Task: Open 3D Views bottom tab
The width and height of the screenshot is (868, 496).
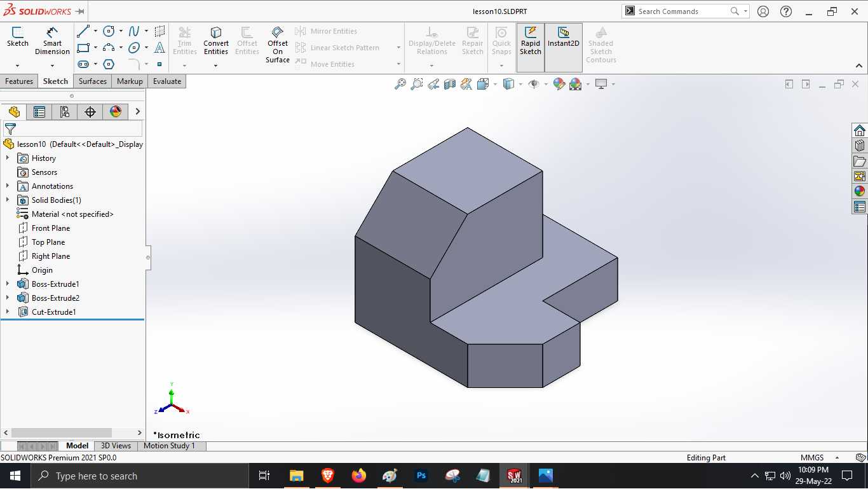Action: 116,446
